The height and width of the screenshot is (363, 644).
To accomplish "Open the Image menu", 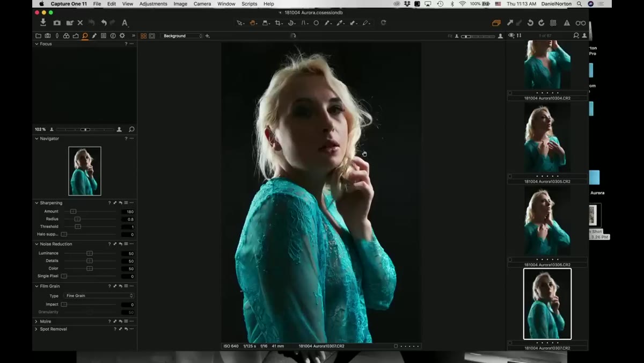I will point(180,4).
